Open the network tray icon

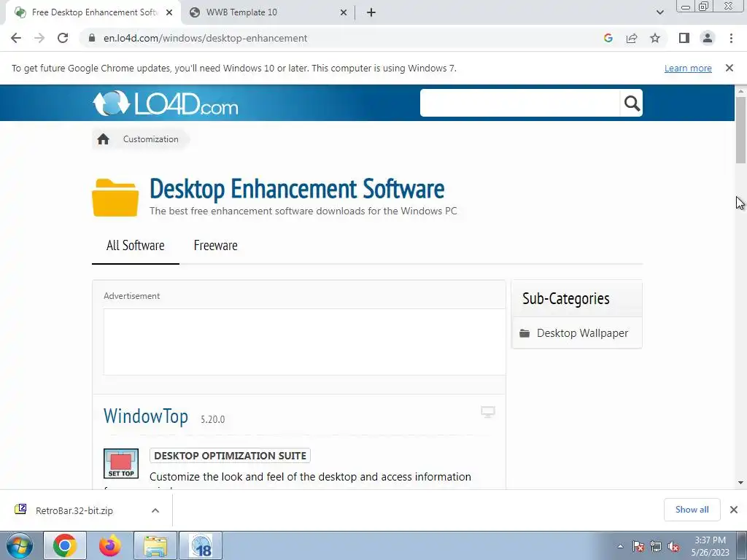coord(656,546)
